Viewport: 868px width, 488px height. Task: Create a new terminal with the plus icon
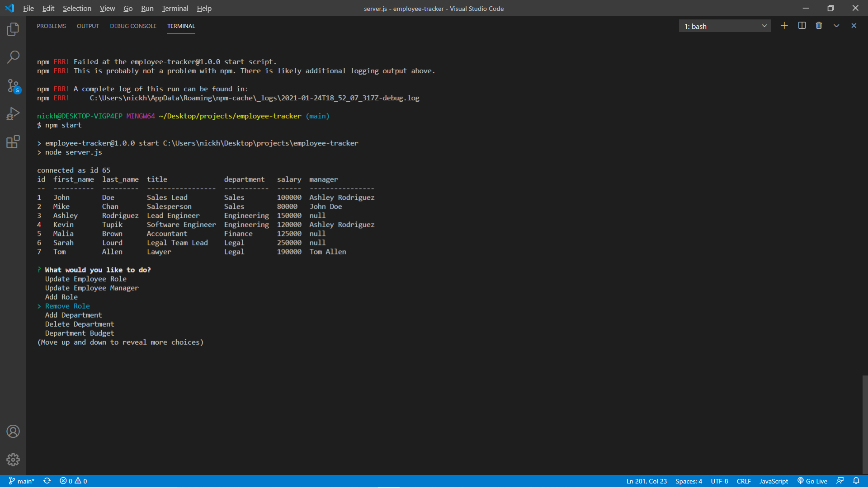click(784, 26)
